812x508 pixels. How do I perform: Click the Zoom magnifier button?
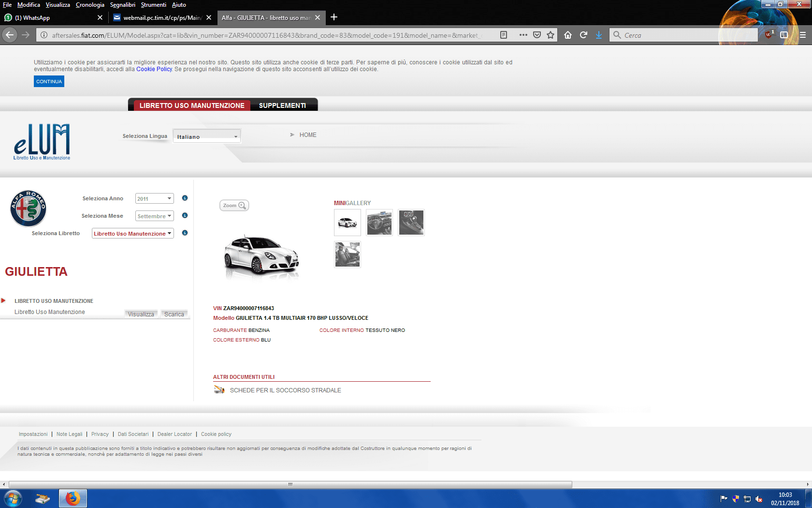coord(234,206)
